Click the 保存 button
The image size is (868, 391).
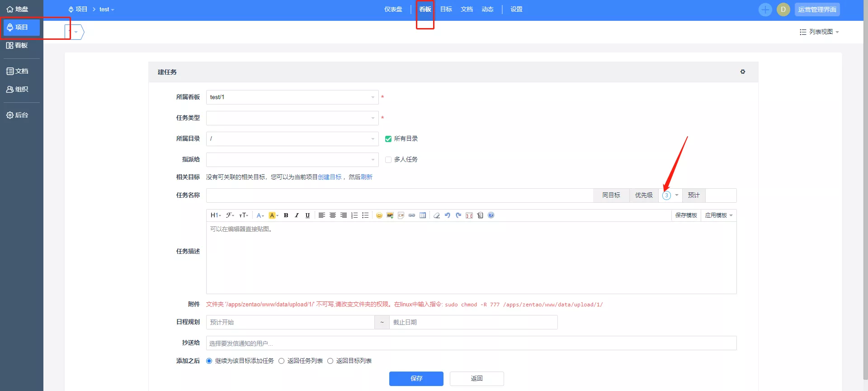point(416,379)
